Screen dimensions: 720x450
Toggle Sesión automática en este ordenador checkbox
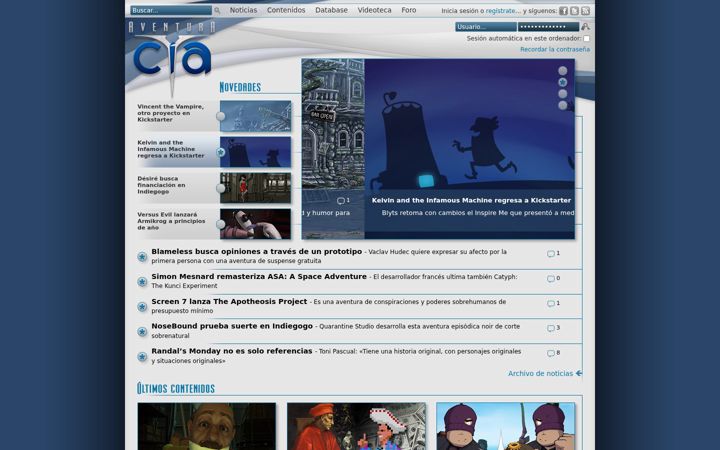point(586,39)
